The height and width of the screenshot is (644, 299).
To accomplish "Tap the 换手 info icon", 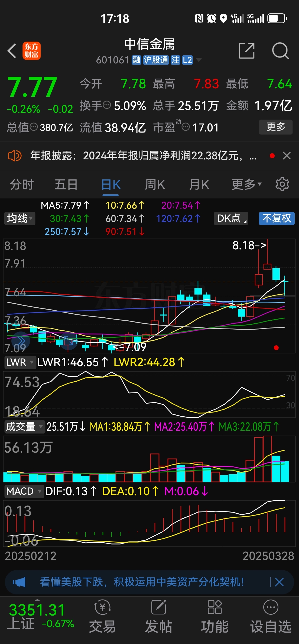I will [107, 105].
